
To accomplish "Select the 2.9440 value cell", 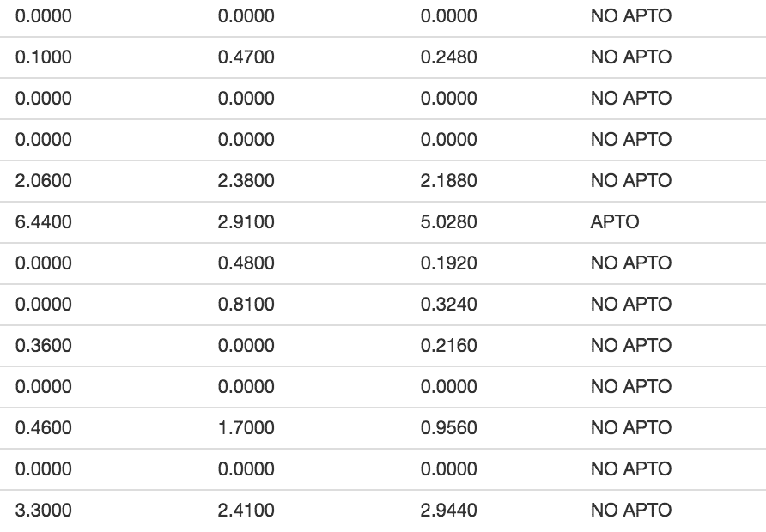I will pyautogui.click(x=448, y=511).
